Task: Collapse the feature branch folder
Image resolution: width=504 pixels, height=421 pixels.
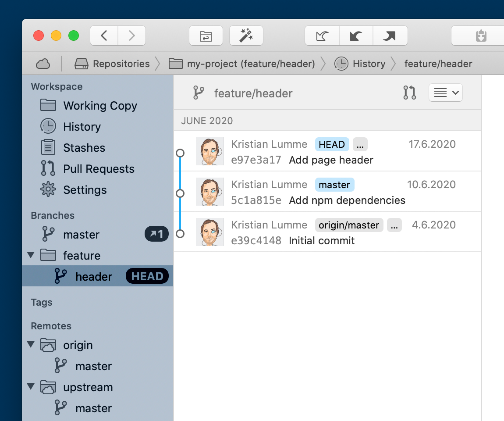Action: (x=31, y=255)
